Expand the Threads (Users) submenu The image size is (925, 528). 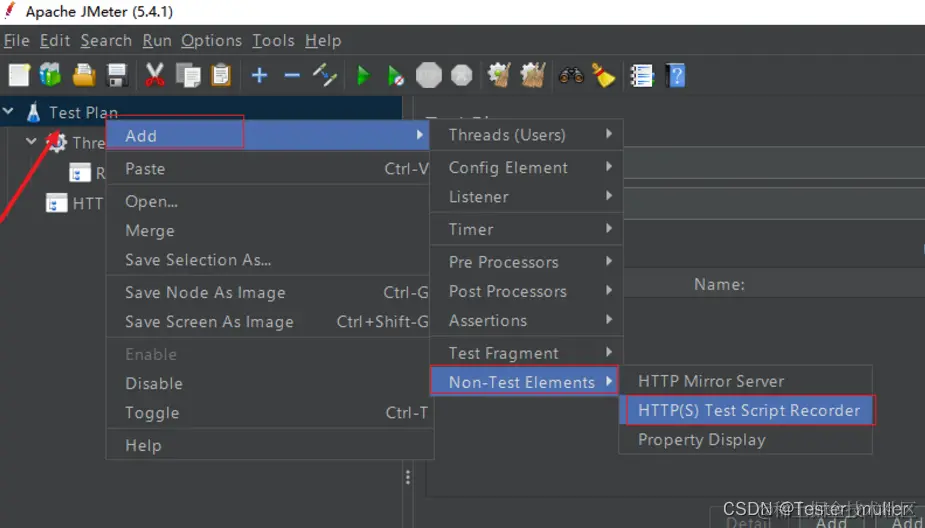[x=526, y=135]
